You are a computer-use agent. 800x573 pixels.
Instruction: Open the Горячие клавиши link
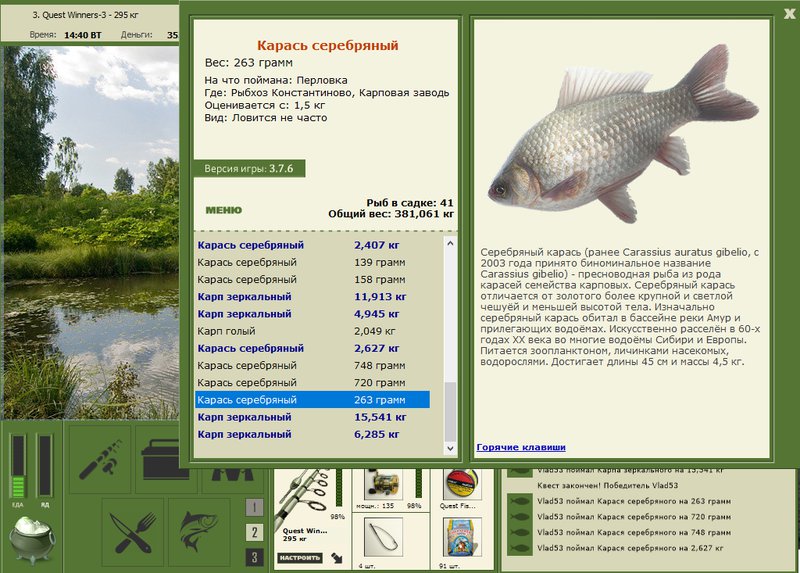click(521, 447)
